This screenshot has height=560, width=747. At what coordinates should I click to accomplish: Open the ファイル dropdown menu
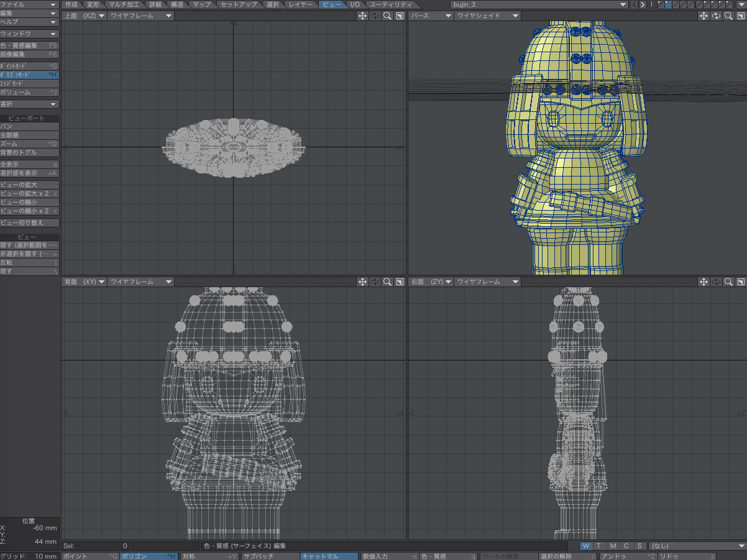[x=30, y=4]
